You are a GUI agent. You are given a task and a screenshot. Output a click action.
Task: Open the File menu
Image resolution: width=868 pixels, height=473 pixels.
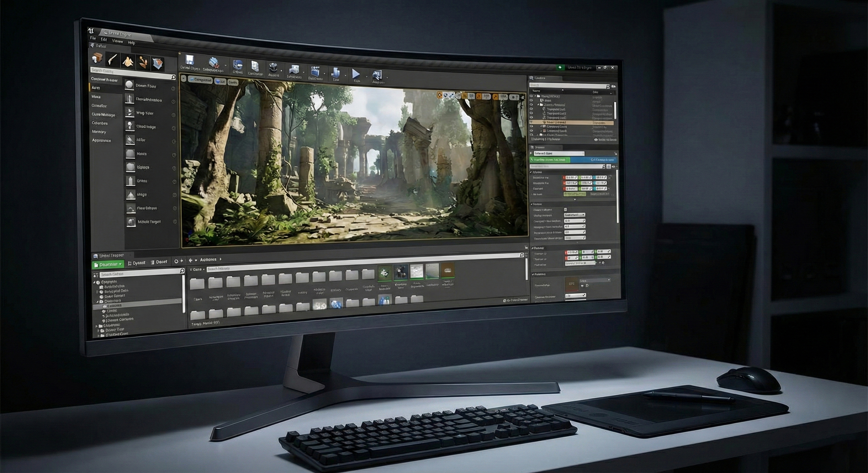[93, 38]
